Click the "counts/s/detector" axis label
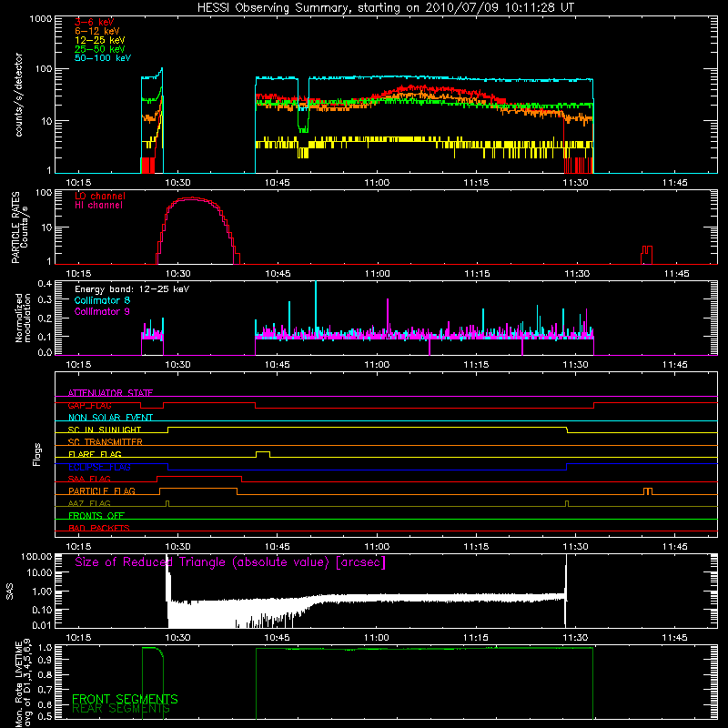728x728 pixels. (x=18, y=95)
